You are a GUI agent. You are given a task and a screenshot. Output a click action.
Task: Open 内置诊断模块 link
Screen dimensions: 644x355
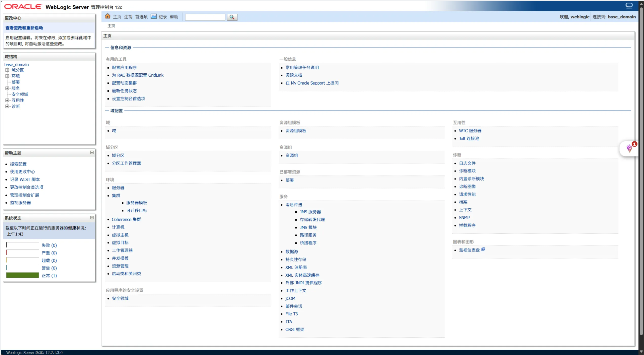coord(471,178)
